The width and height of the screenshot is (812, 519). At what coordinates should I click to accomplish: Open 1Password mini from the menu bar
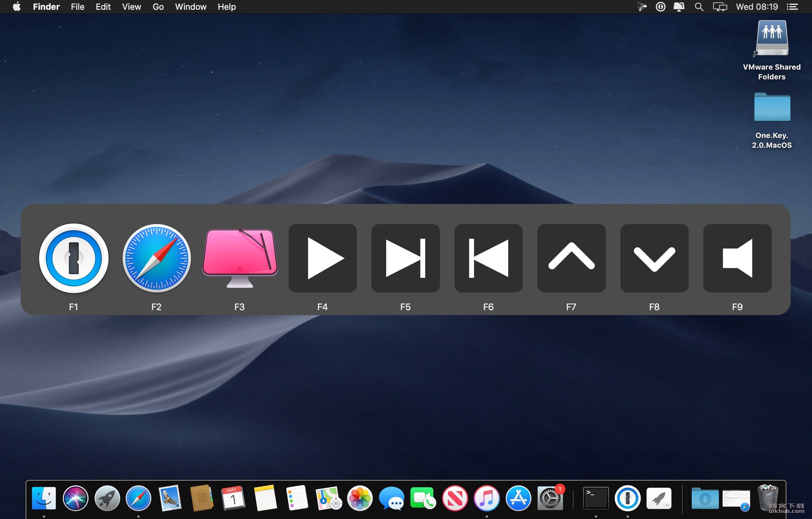pyautogui.click(x=661, y=7)
